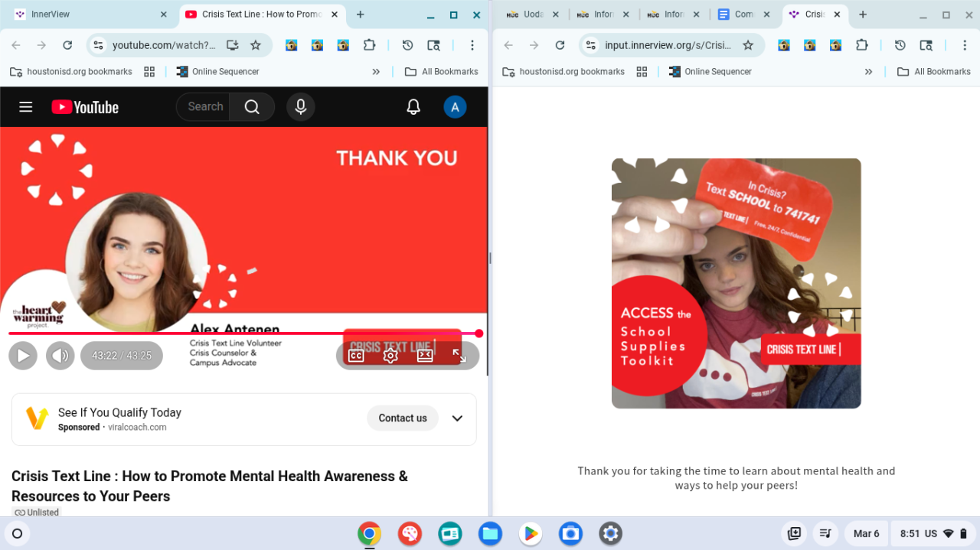Open Settings gear on the shelf
The height and width of the screenshot is (550, 980).
(x=610, y=533)
